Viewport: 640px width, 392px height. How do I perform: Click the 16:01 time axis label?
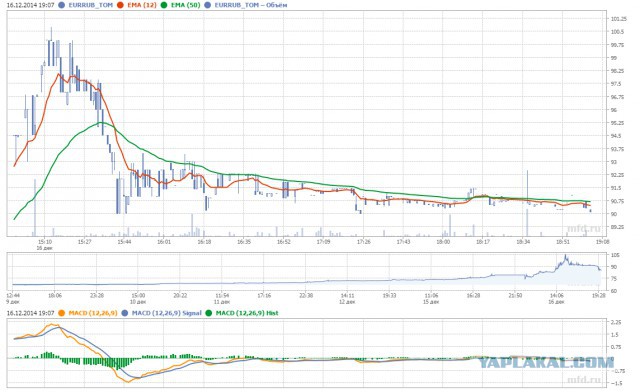164,242
